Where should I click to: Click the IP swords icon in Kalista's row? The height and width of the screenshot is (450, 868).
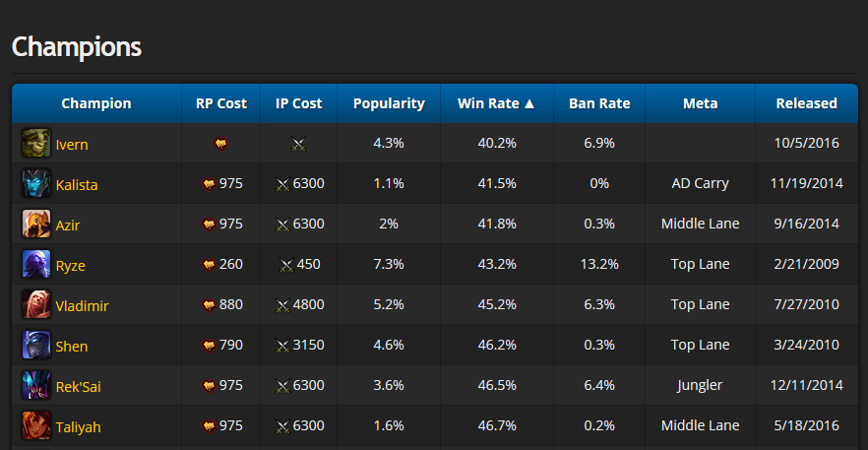tap(282, 185)
